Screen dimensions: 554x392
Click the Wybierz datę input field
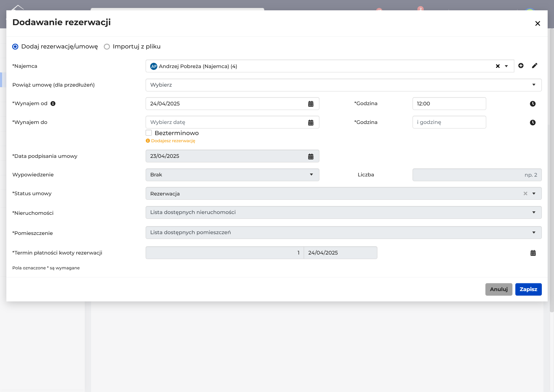tap(233, 122)
